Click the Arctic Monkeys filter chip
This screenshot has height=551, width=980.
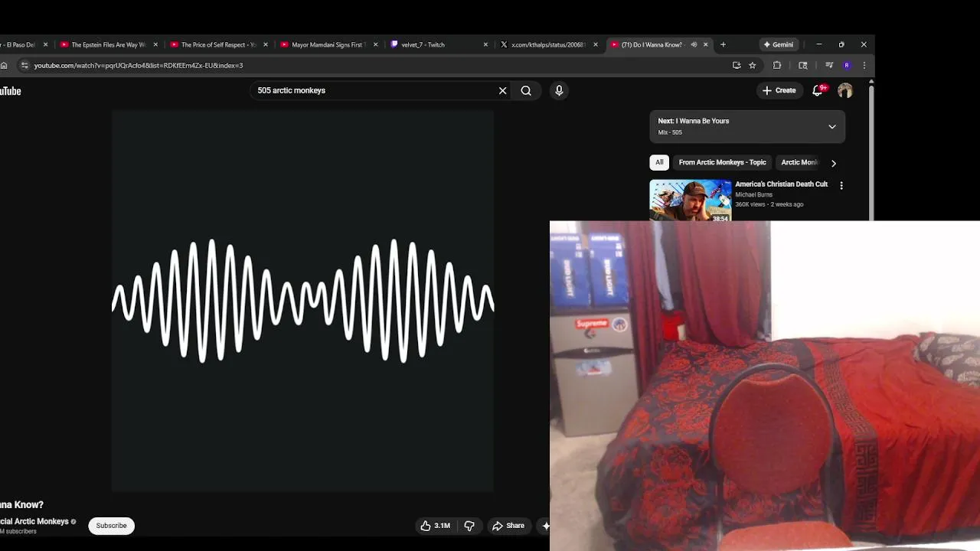tap(799, 162)
